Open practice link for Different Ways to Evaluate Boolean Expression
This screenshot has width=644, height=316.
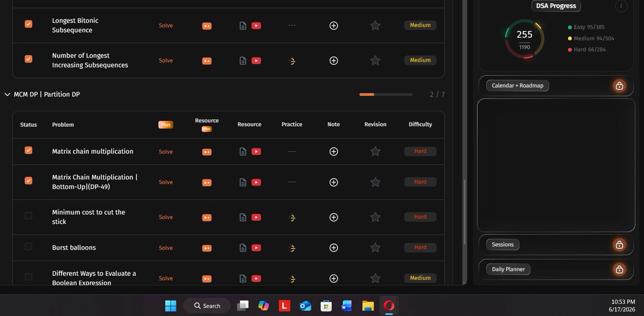coord(292,279)
